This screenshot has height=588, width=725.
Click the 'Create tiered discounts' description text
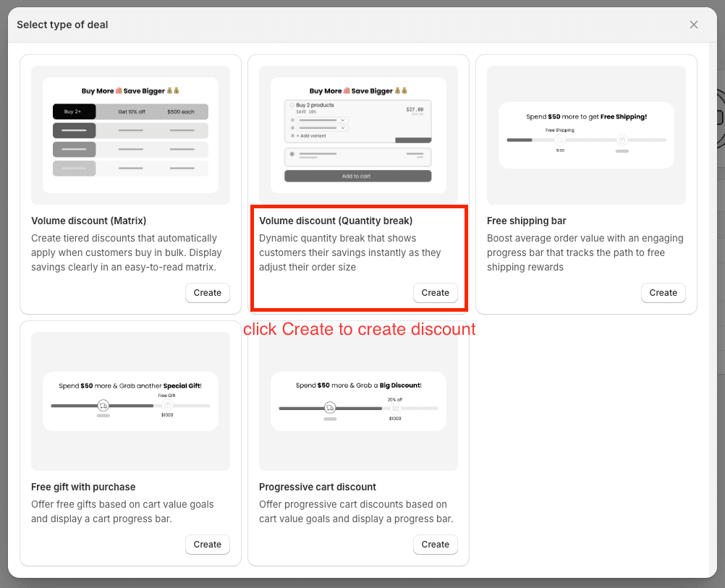[x=126, y=253]
